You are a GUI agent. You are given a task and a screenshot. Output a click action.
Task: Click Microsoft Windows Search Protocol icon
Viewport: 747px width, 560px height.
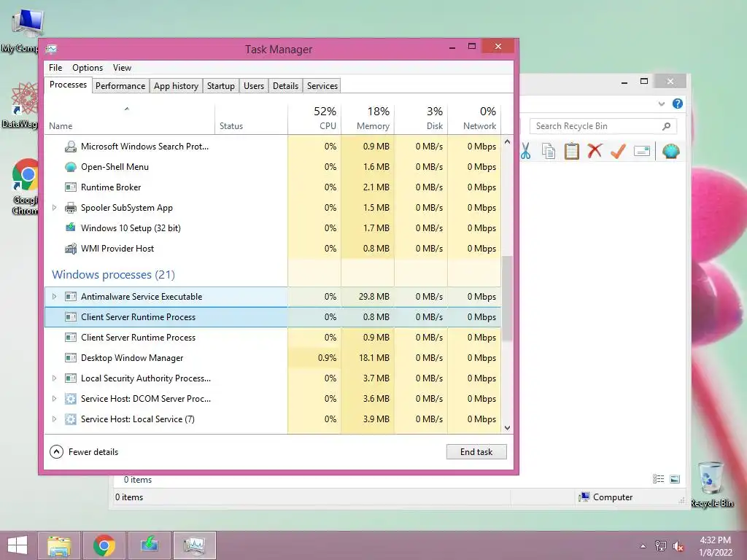(71, 146)
